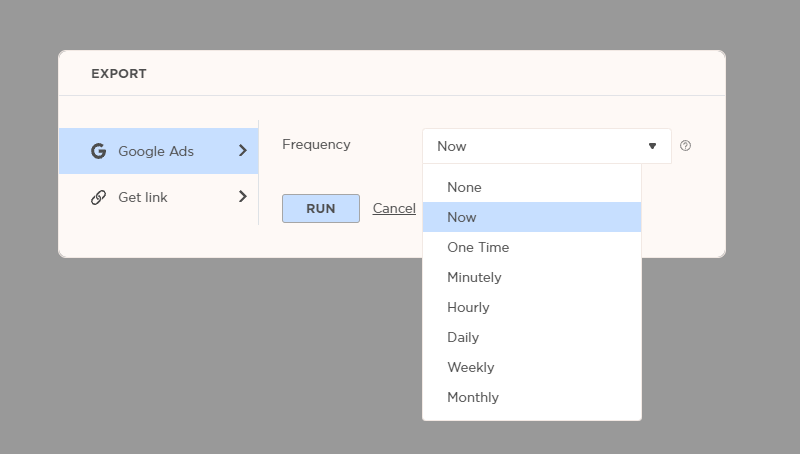Select the Google Ads export tab

click(159, 151)
